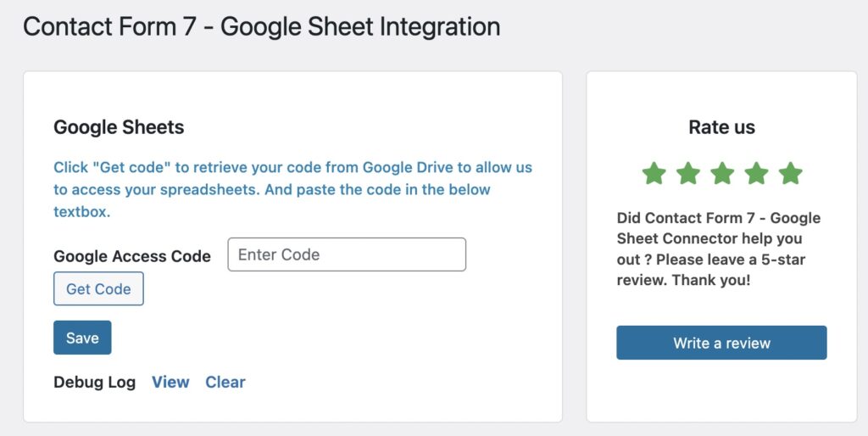Focus the Enter Code text field
The height and width of the screenshot is (436, 868).
[347, 254]
